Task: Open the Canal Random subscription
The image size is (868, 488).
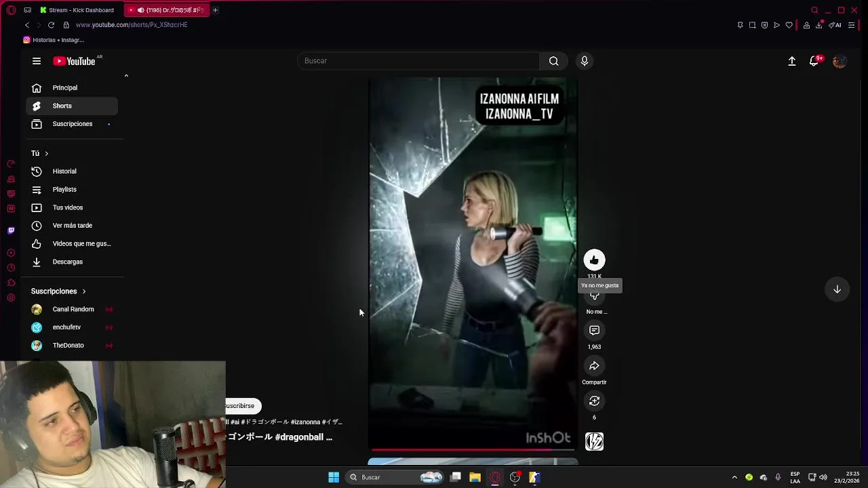Action: (72, 309)
